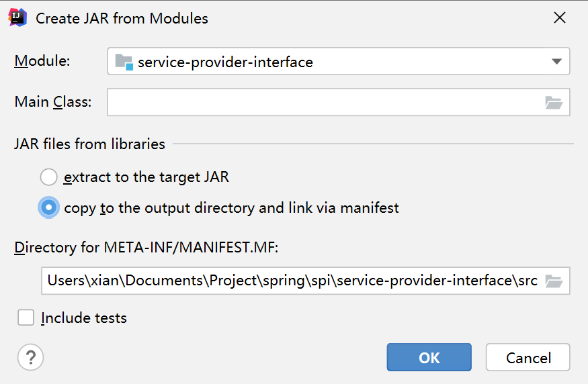The width and height of the screenshot is (588, 384).
Task: Click the 'Module:' label
Action: pyautogui.click(x=42, y=61)
